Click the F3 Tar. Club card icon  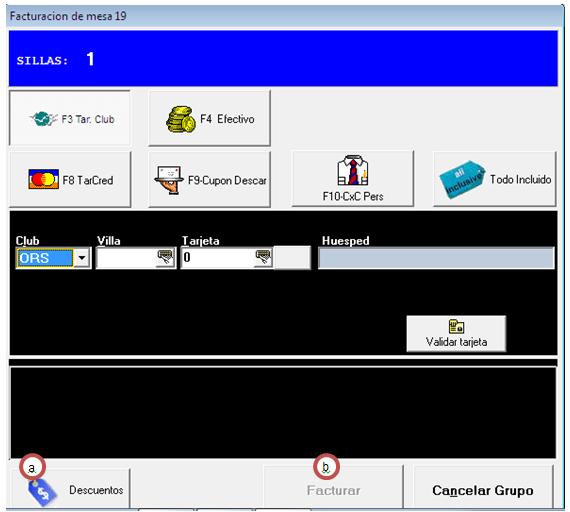[44, 119]
